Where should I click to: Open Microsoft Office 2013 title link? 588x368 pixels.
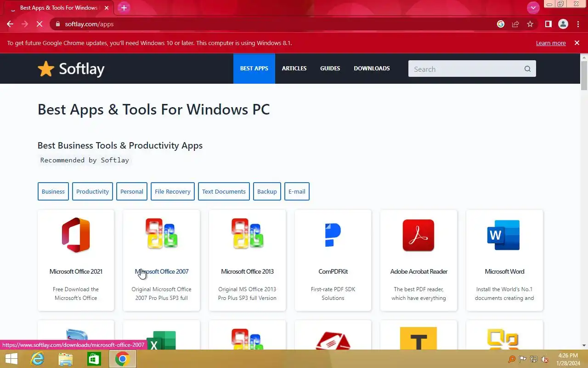[247, 271]
